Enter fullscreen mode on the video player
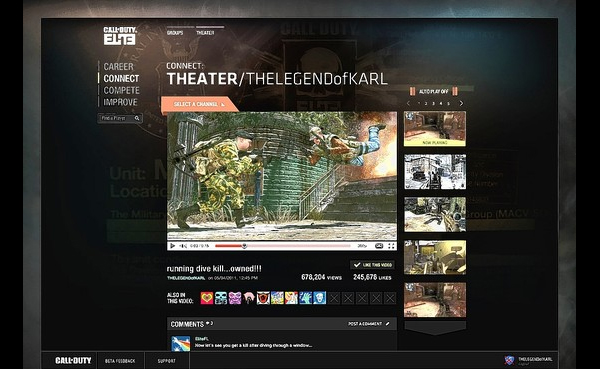This screenshot has width=600, height=369. (391, 246)
